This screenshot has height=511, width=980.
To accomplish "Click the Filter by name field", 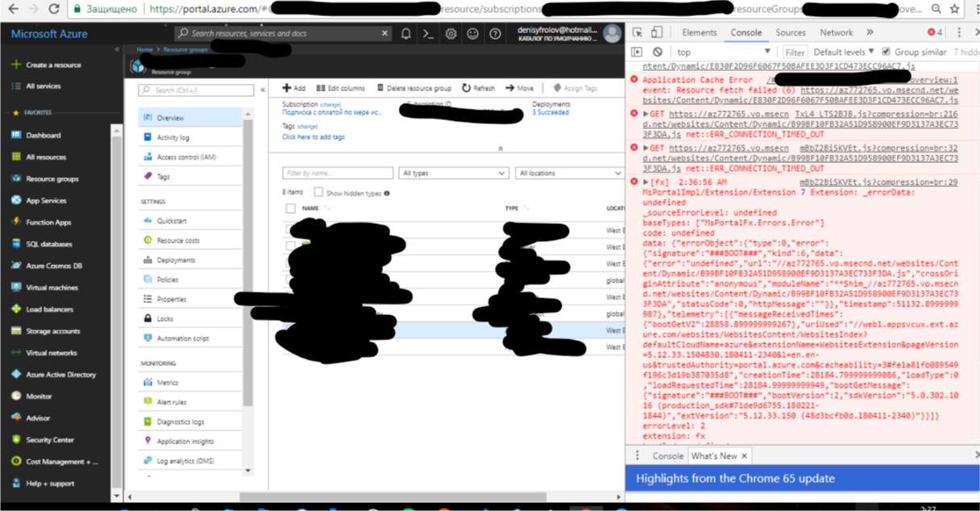I will (337, 173).
